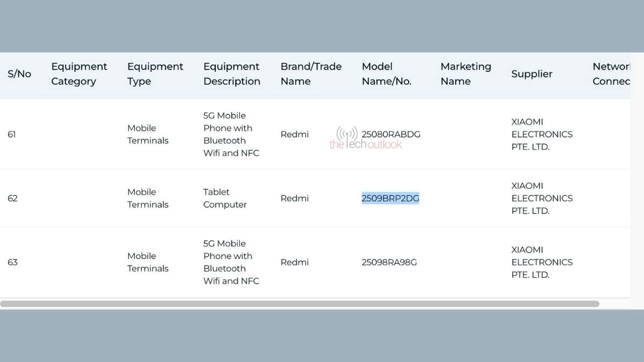
Task: Click Xiaomi Electronics supplier in row 63
Action: [x=541, y=262]
